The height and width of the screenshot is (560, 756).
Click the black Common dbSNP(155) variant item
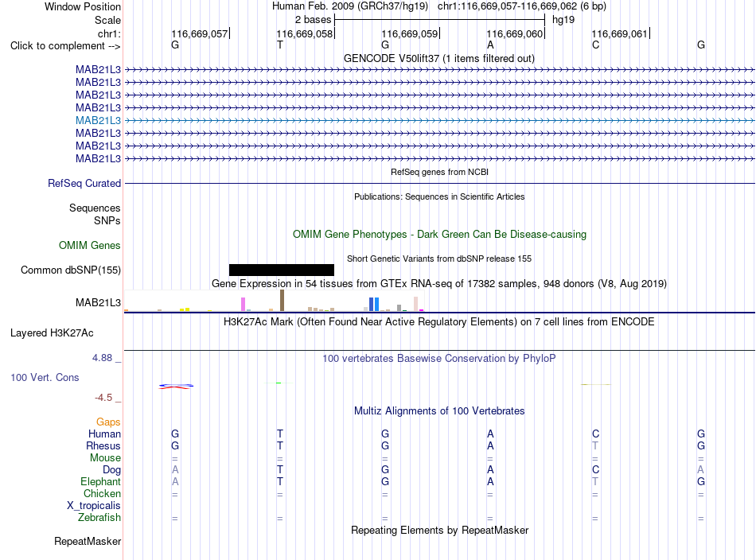(x=282, y=270)
